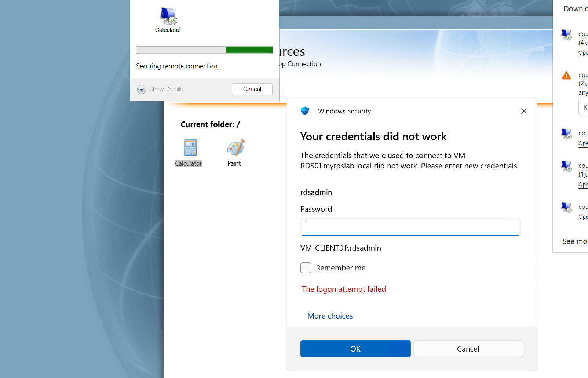Click the warning icon beside cpu (2) download

point(566,76)
